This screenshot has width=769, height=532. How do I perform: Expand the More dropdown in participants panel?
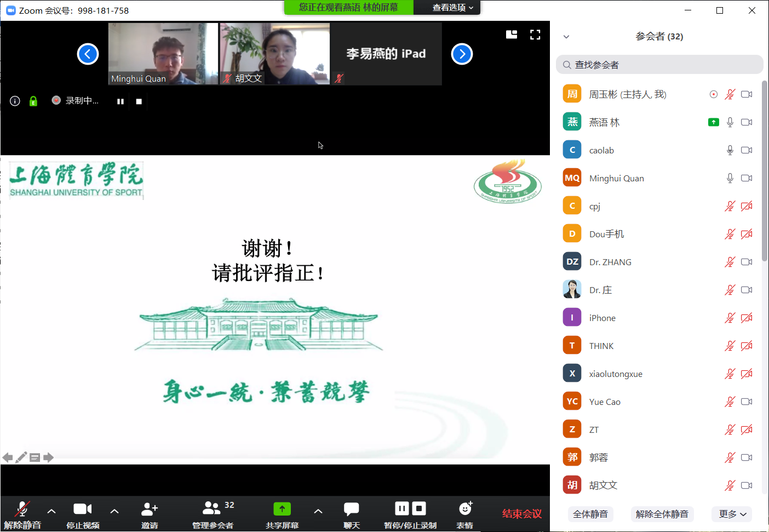(732, 514)
